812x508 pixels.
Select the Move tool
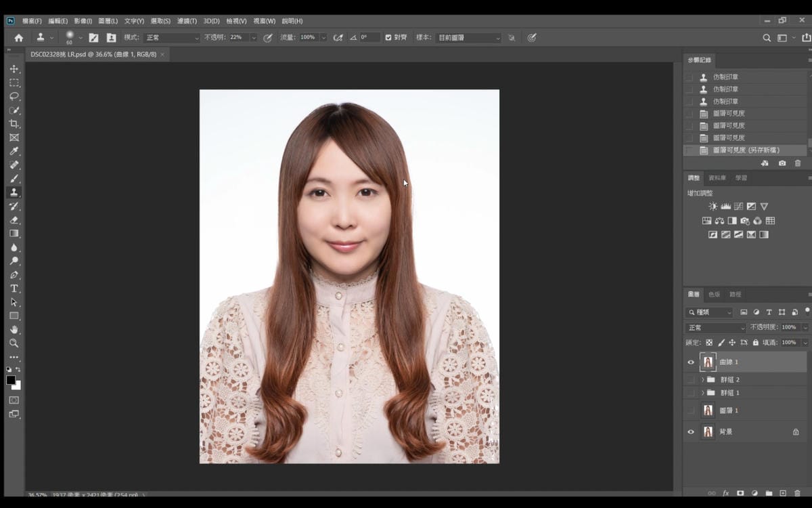[14, 69]
